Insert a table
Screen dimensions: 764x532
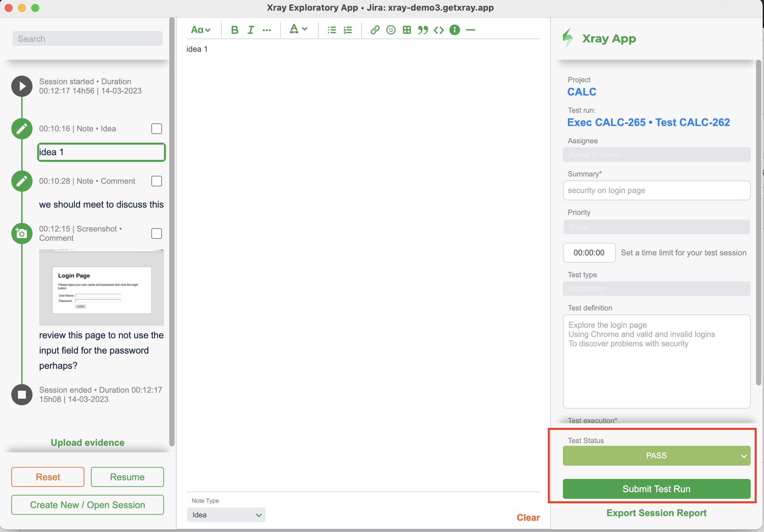click(407, 30)
